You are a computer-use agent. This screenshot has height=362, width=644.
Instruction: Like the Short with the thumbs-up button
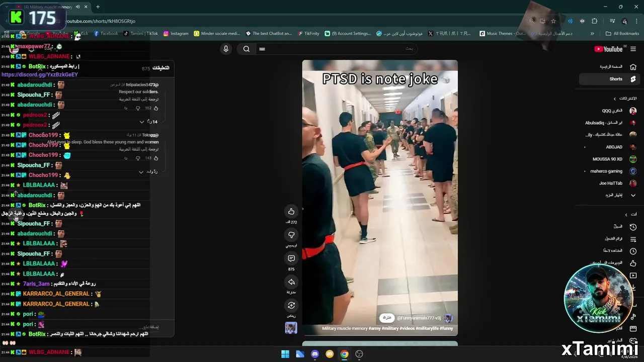291,211
